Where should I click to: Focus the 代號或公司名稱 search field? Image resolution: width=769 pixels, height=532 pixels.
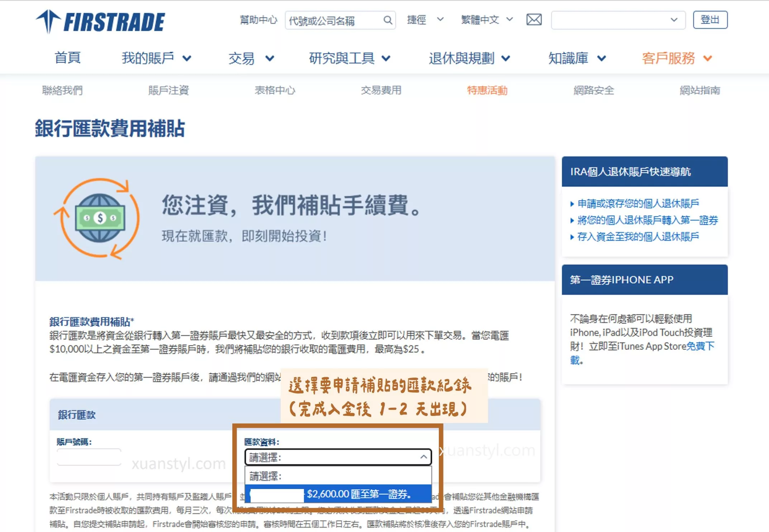click(x=340, y=20)
